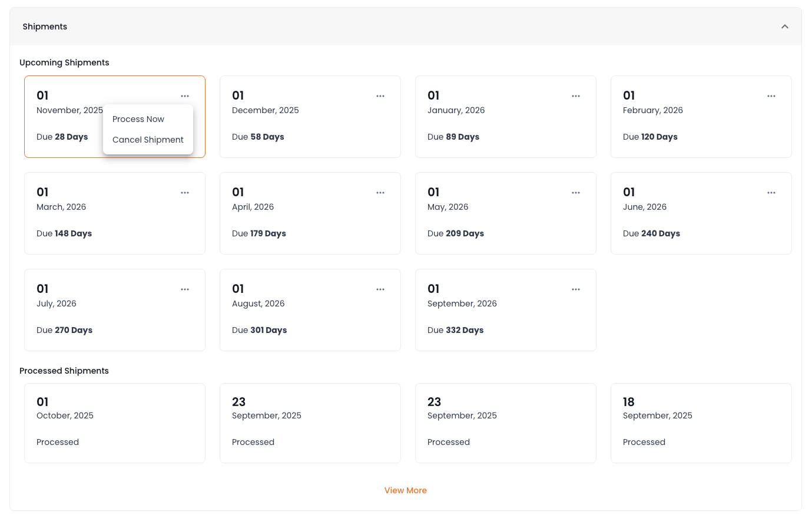This screenshot has width=812, height=521.
Task: Open options for November 2025 shipment
Action: (x=185, y=96)
